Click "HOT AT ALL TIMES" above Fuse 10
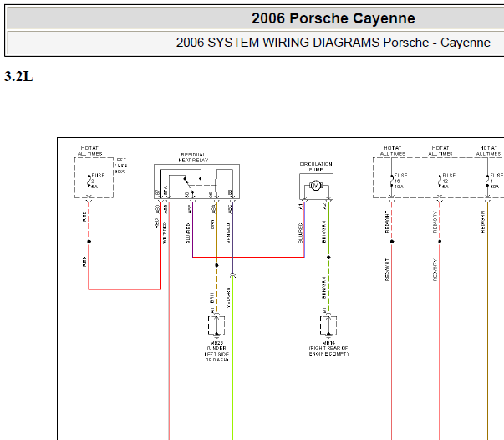The height and width of the screenshot is (440, 504). click(393, 151)
